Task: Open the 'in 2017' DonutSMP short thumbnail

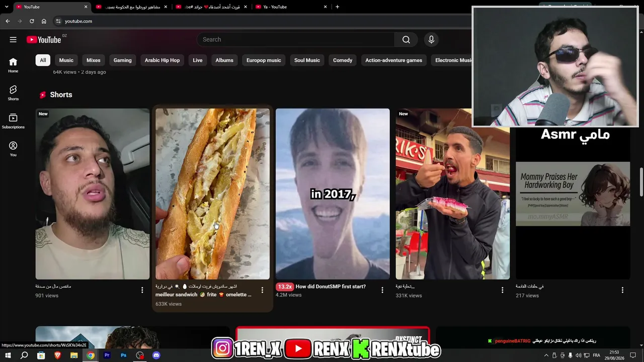Action: coord(333,194)
